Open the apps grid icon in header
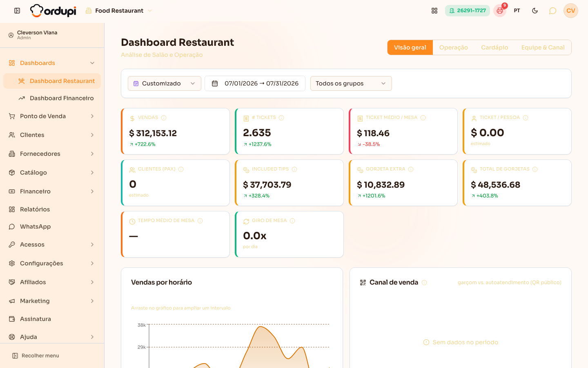 (x=434, y=11)
